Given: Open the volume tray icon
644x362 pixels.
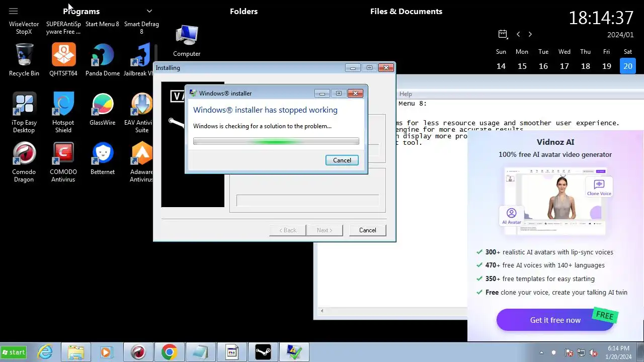Looking at the screenshot, I should [593, 352].
